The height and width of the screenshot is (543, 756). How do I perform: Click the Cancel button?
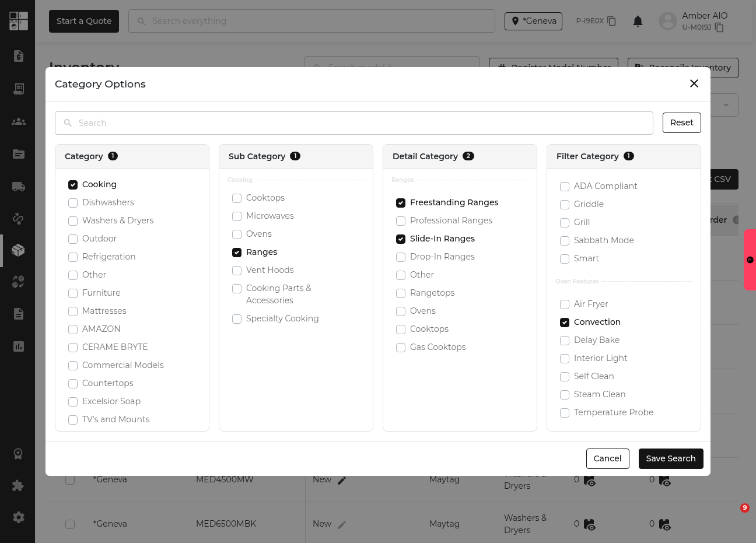coord(607,458)
